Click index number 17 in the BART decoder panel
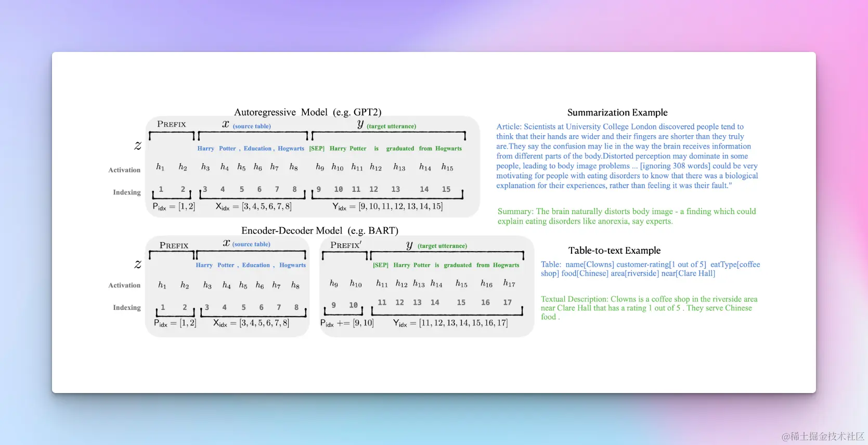 click(x=507, y=303)
